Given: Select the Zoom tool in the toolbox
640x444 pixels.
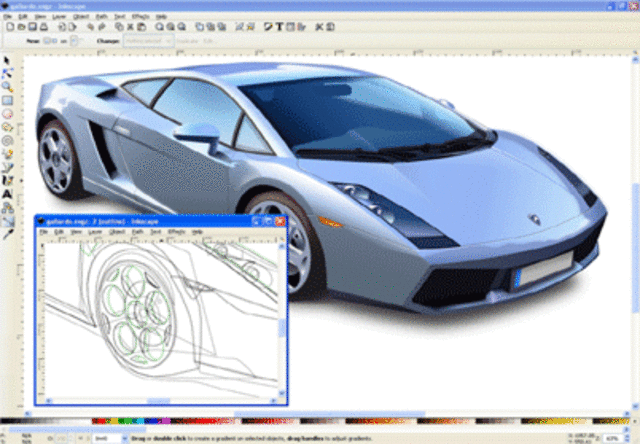Looking at the screenshot, I should pyautogui.click(x=7, y=87).
